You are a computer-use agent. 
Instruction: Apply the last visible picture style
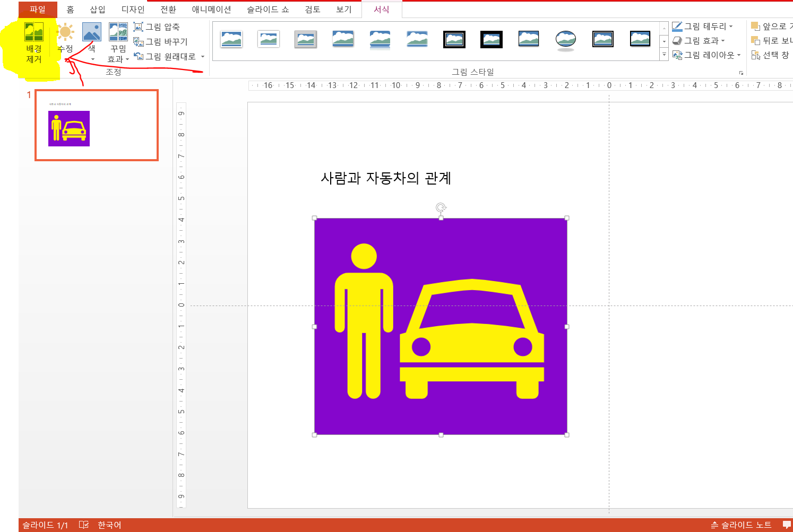click(640, 39)
